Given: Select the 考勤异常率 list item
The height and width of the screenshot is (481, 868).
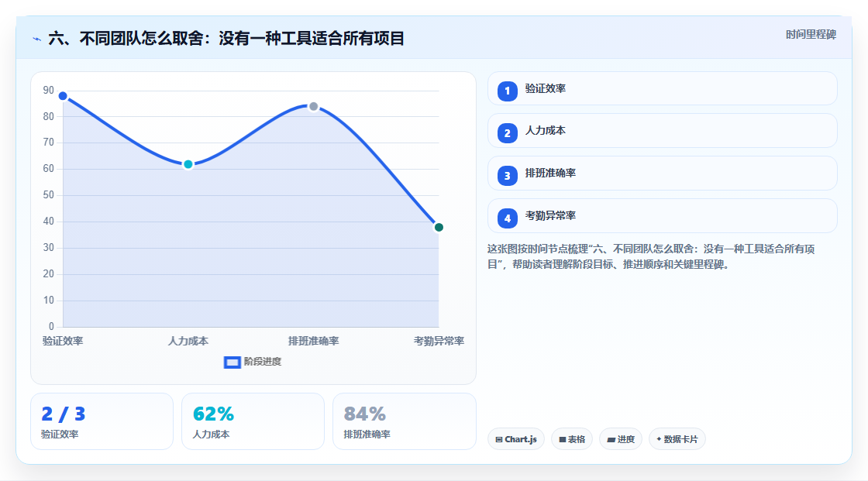Looking at the screenshot, I should (662, 216).
